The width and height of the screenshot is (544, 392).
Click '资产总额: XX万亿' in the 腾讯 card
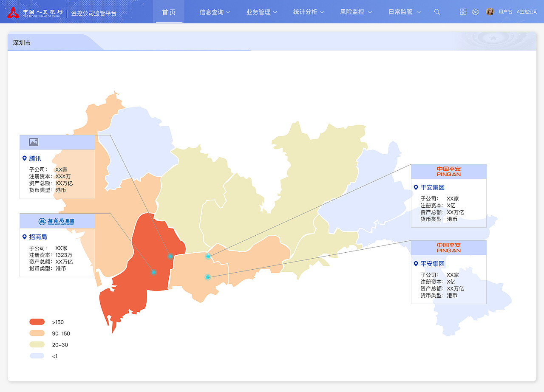pyautogui.click(x=51, y=183)
